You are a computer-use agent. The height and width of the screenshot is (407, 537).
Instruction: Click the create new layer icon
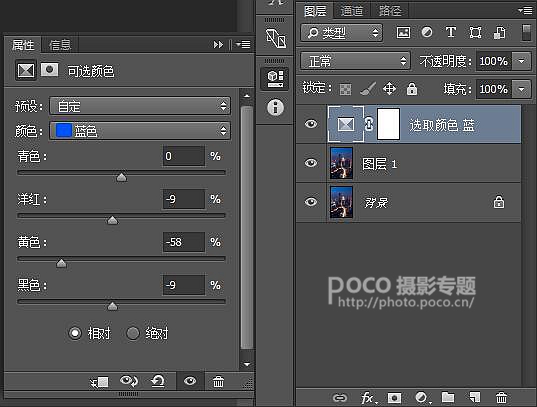click(x=475, y=397)
